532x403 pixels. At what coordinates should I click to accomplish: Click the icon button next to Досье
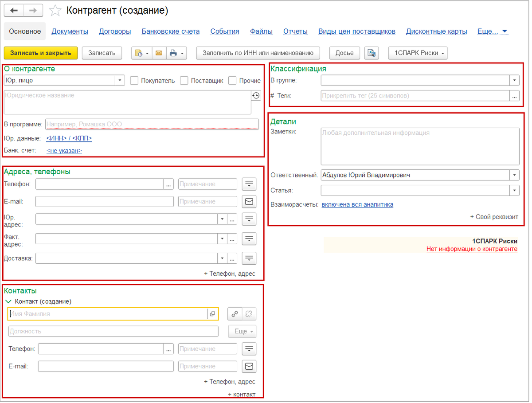(372, 53)
